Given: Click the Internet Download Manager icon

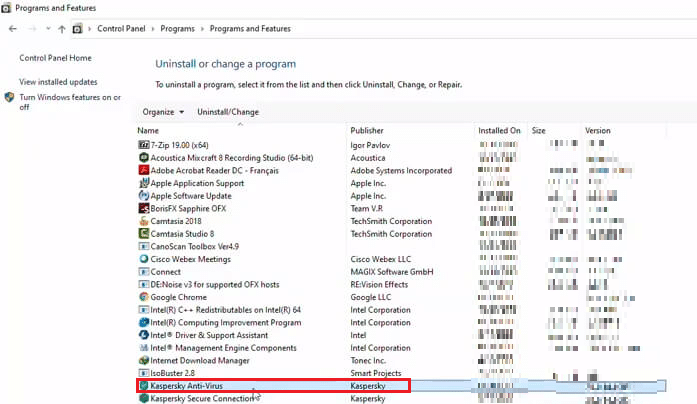Looking at the screenshot, I should point(144,360).
